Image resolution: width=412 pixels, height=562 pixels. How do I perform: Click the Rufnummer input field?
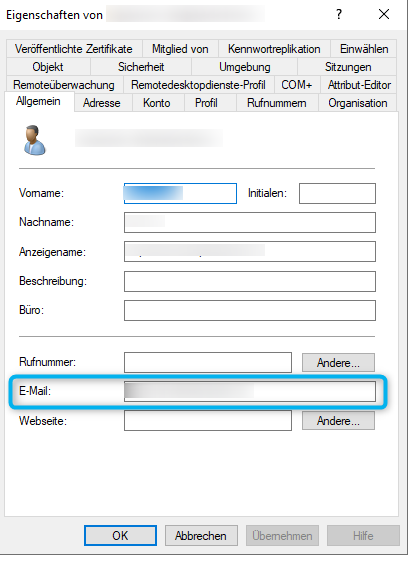coord(208,362)
